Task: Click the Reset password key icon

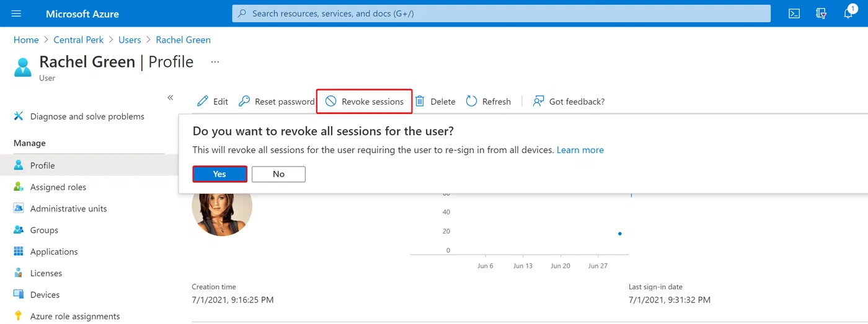Action: click(x=244, y=101)
